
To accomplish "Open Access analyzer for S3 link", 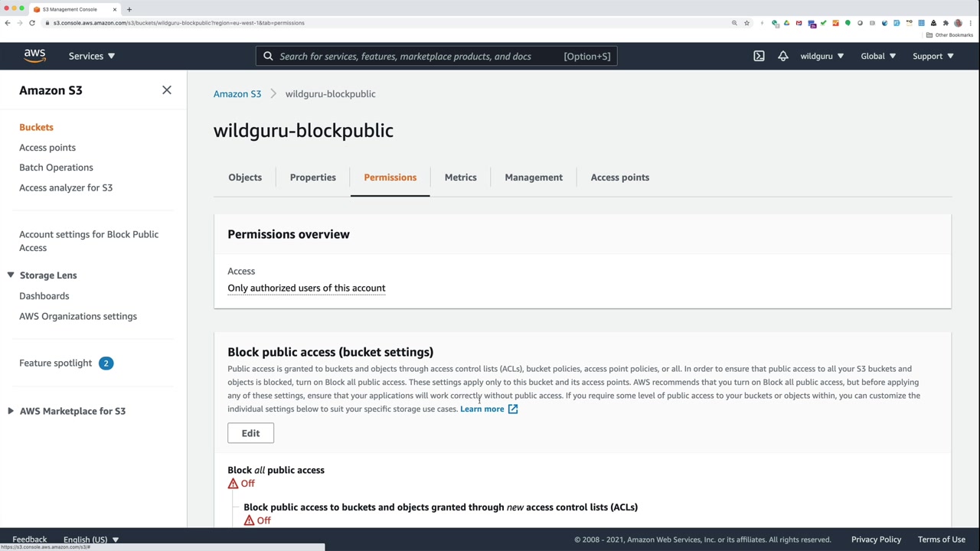I will click(x=66, y=187).
